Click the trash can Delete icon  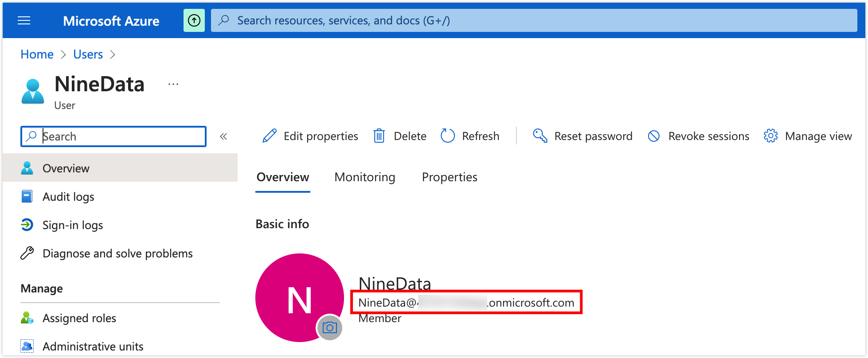pyautogui.click(x=379, y=136)
